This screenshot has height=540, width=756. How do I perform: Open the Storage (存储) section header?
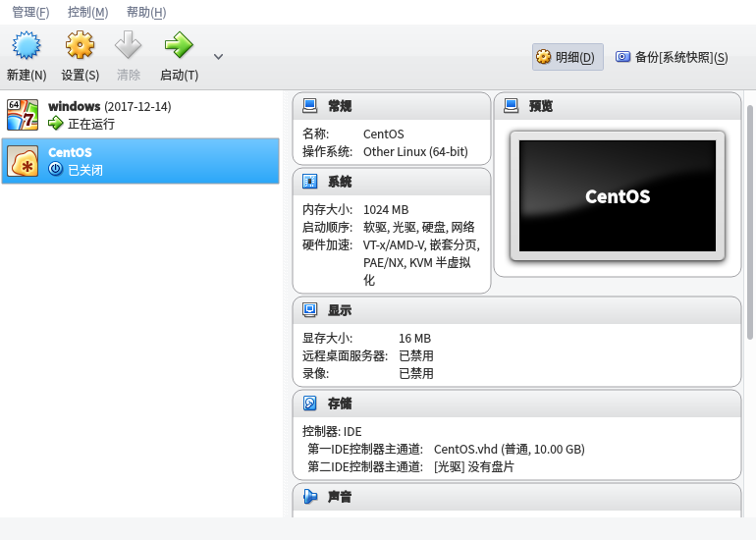pos(516,404)
